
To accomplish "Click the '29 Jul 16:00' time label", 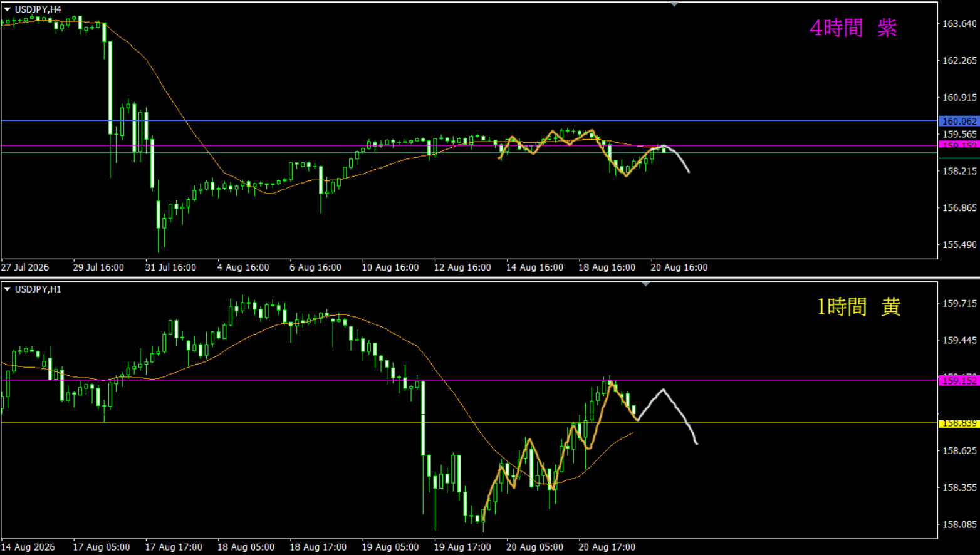I will 98,267.
